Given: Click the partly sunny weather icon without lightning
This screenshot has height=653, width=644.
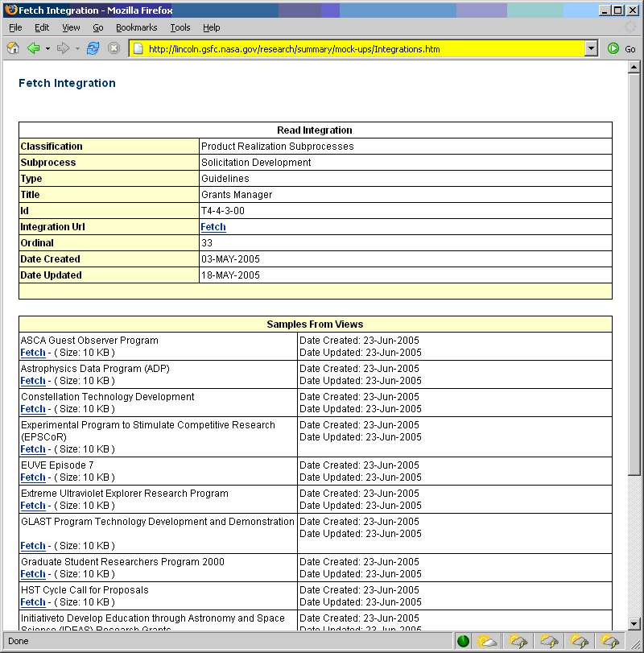Looking at the screenshot, I should click(x=487, y=642).
